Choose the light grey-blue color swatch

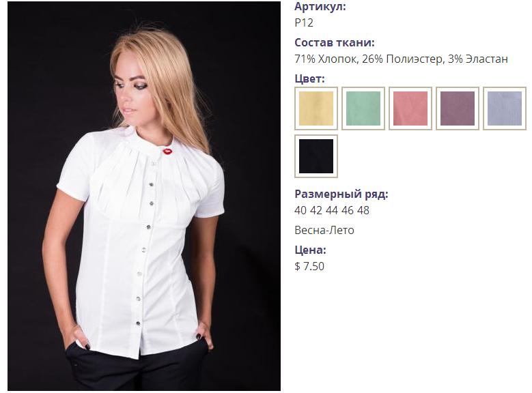click(x=505, y=108)
